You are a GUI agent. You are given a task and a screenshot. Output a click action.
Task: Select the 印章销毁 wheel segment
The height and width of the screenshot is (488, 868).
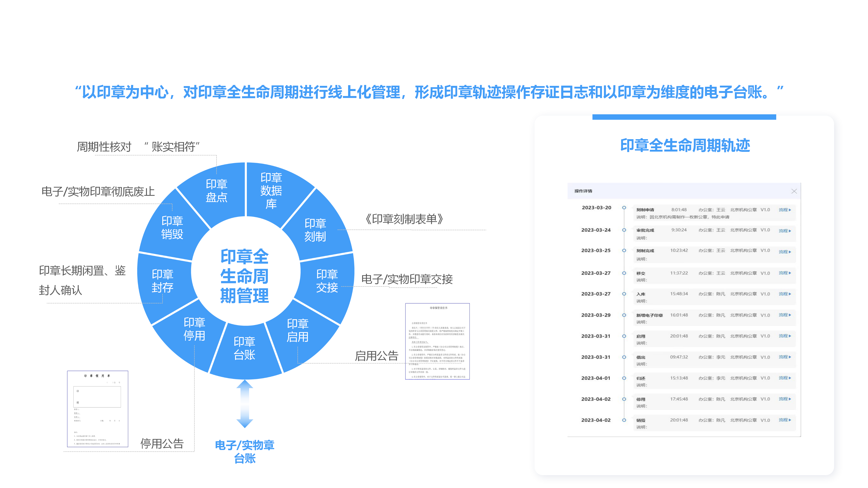[172, 227]
